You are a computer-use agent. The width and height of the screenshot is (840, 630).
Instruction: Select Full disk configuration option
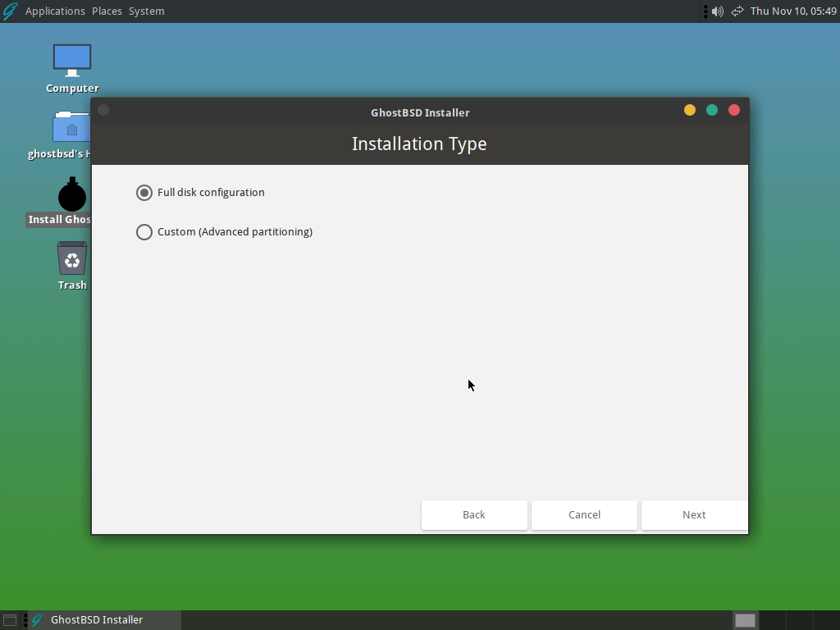(x=144, y=193)
